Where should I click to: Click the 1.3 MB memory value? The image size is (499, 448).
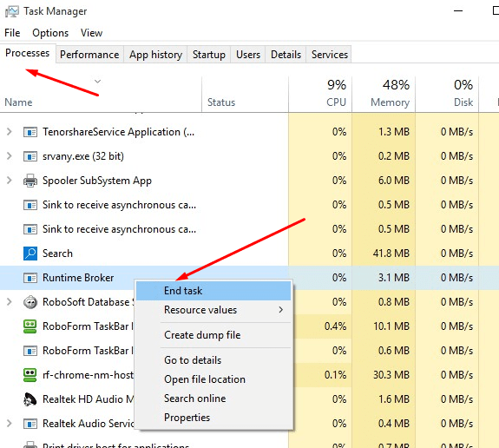[x=394, y=132]
